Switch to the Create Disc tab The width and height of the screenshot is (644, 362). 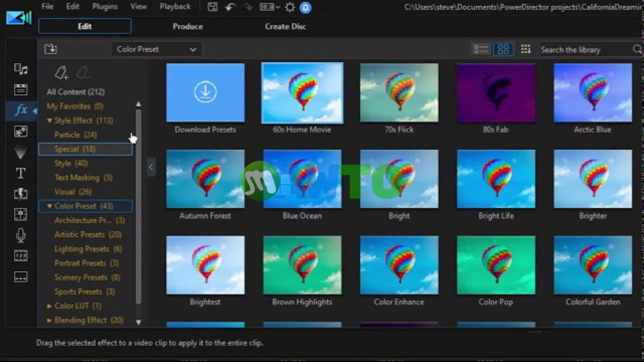(285, 26)
